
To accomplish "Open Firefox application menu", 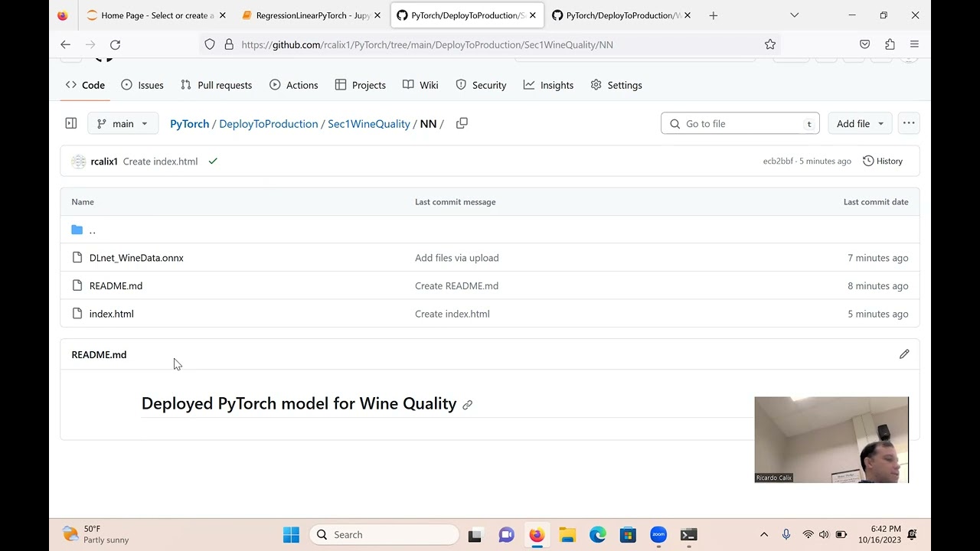I will pyautogui.click(x=914, y=44).
